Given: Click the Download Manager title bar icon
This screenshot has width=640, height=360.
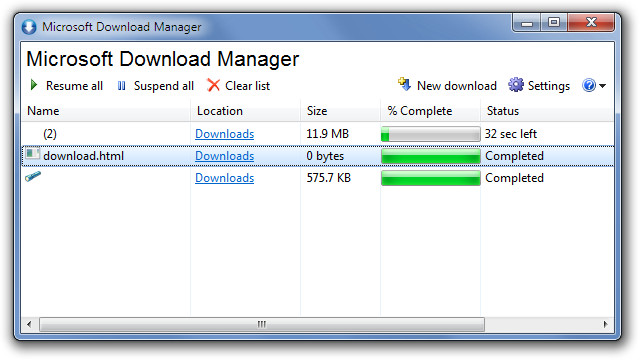Looking at the screenshot, I should (29, 27).
